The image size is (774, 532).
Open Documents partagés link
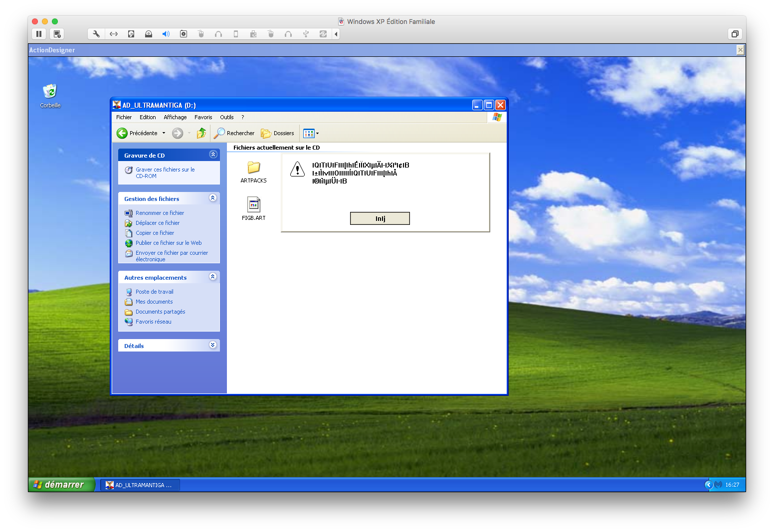coord(160,312)
